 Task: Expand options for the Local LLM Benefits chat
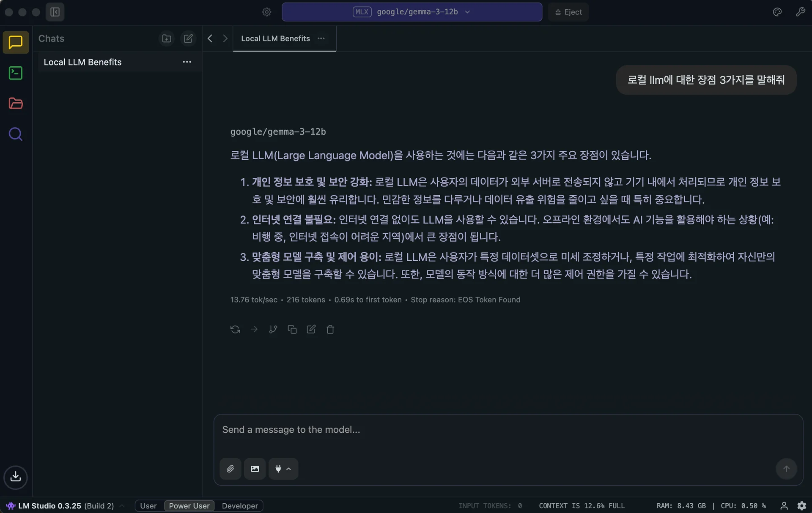click(x=187, y=62)
